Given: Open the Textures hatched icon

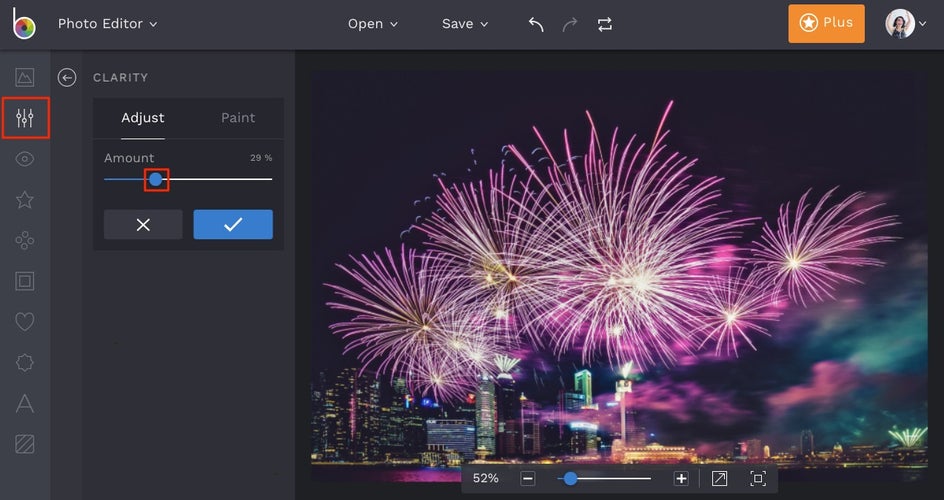Looking at the screenshot, I should click(x=25, y=444).
